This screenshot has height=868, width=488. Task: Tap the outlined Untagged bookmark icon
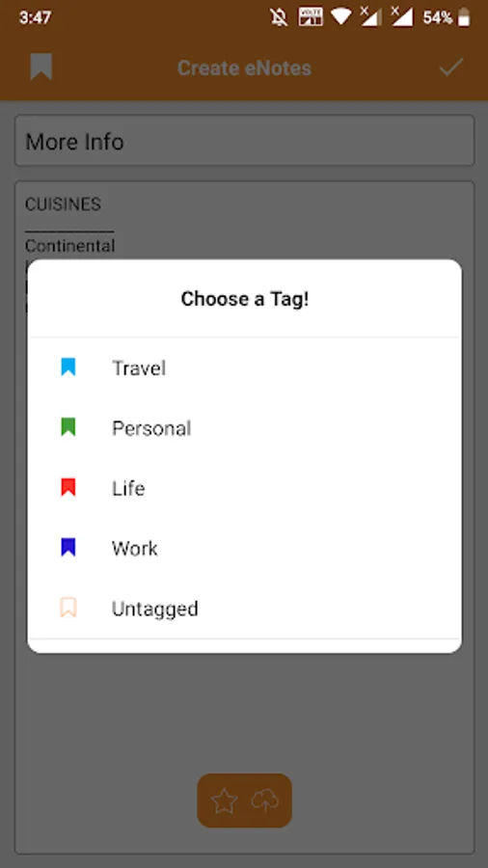(x=68, y=608)
